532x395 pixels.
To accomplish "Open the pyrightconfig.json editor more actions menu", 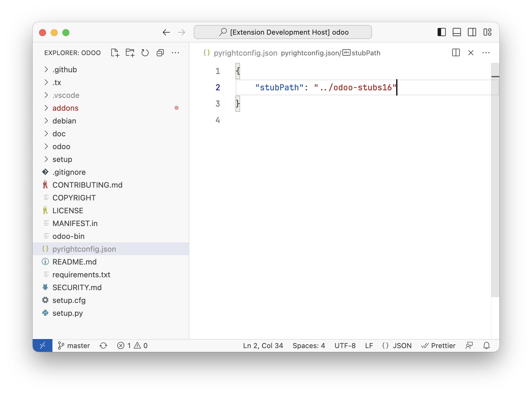I will 486,53.
